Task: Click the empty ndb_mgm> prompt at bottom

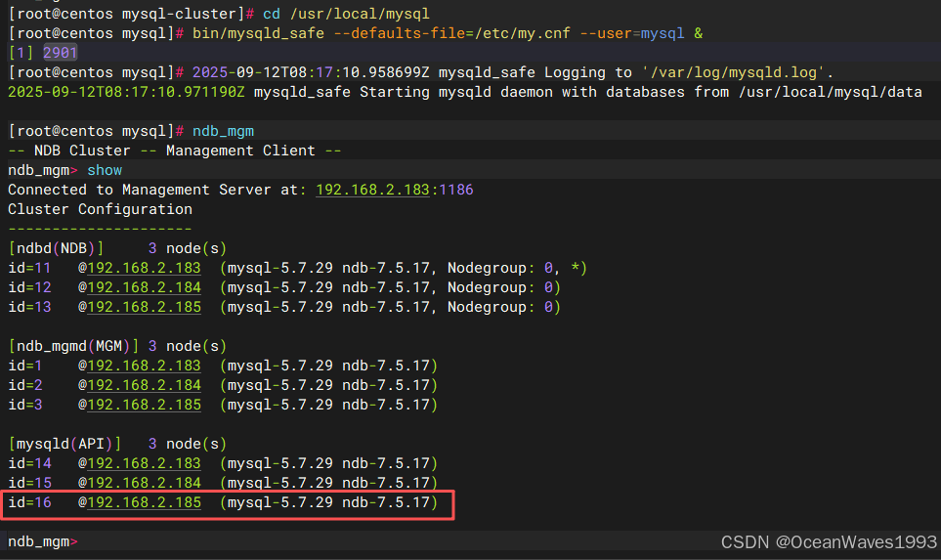Action: (43, 541)
